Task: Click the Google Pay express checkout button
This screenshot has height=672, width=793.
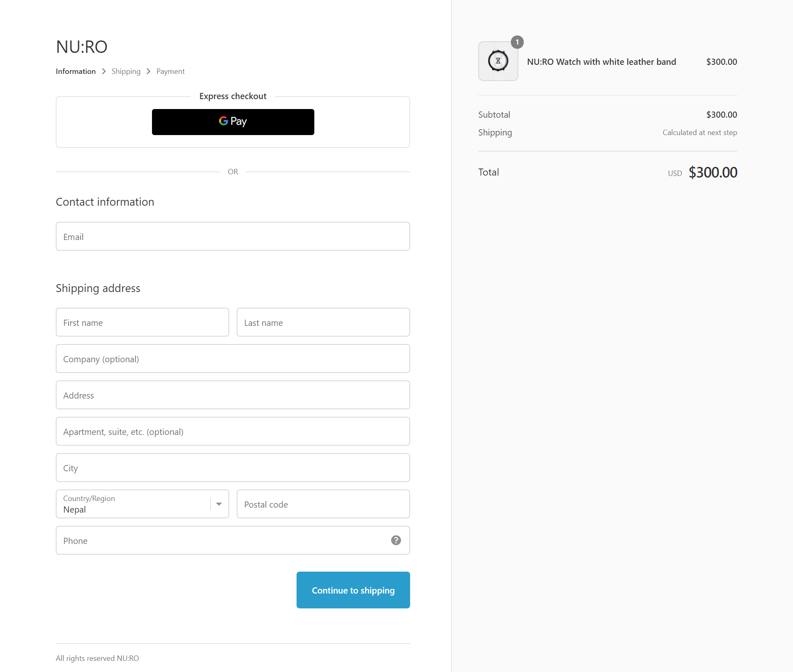Action: tap(233, 121)
